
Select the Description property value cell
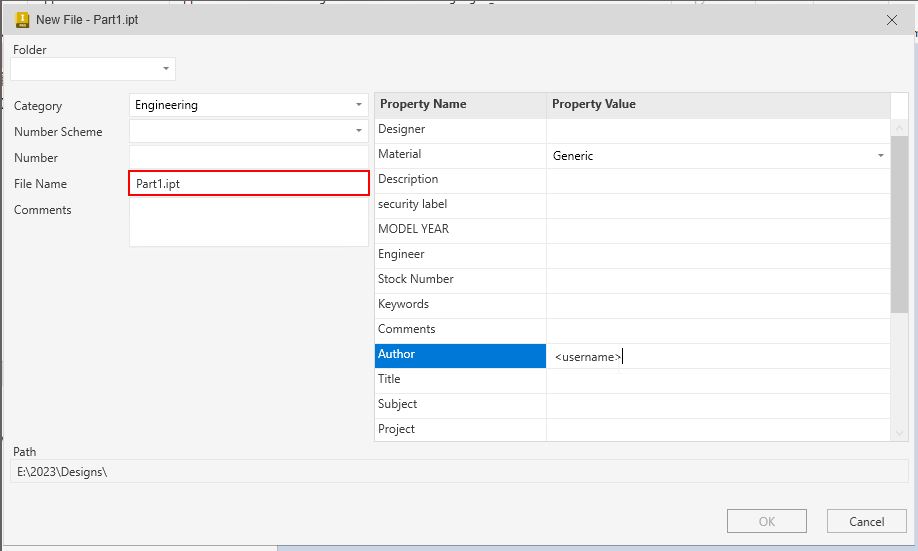coord(716,179)
